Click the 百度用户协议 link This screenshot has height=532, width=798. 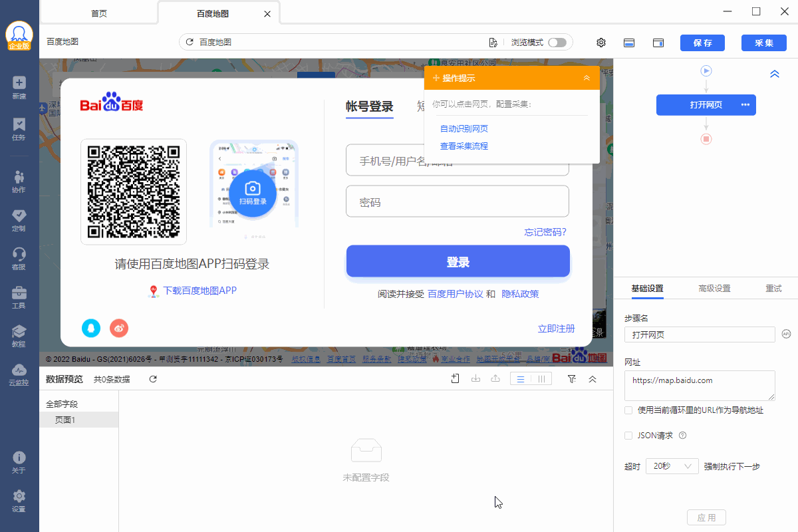[x=455, y=294]
